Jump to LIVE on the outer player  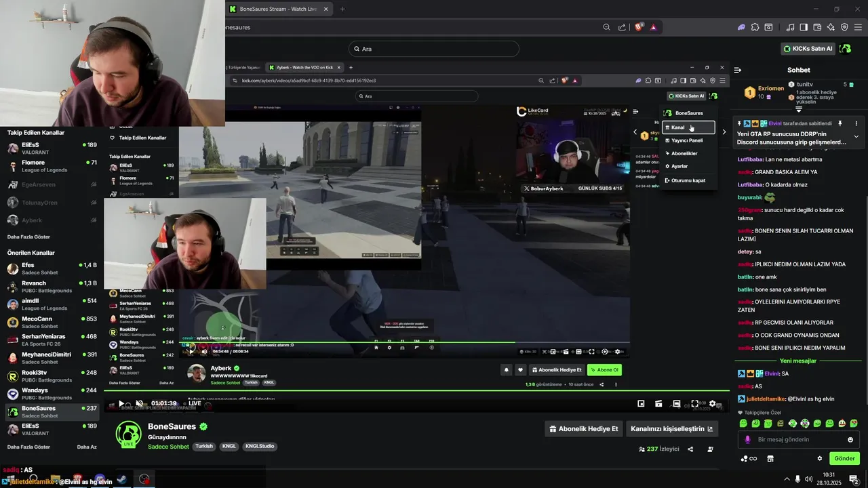point(195,403)
